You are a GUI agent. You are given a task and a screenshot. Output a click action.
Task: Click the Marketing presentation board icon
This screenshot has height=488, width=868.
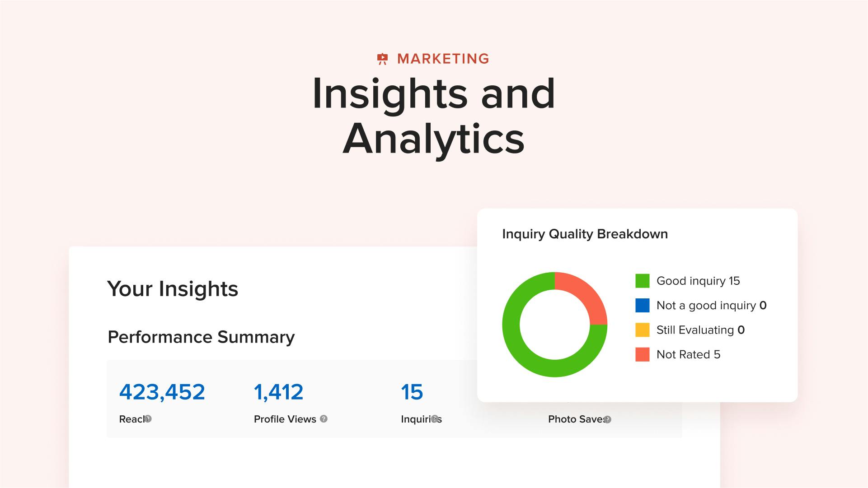382,59
